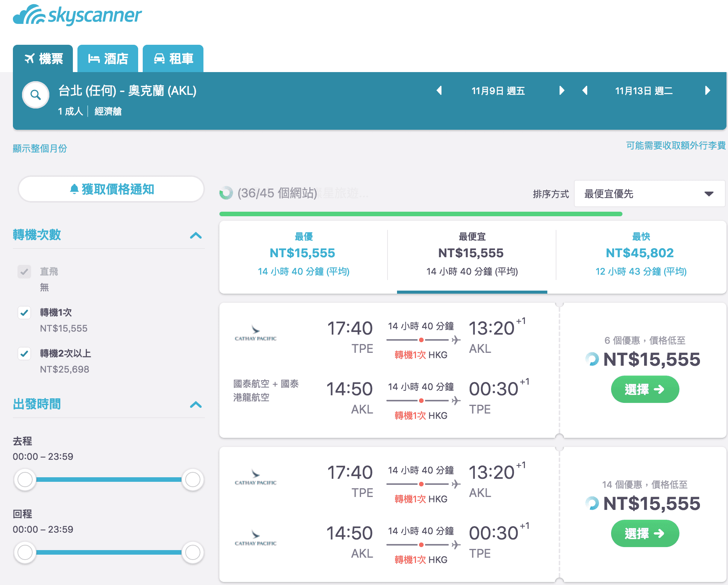Click second result price NT$15,555 with 14 deals
The height and width of the screenshot is (585, 728).
651,503
